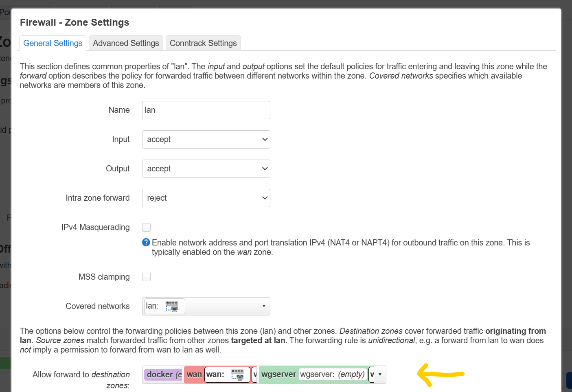This screenshot has height=392, width=572.
Task: Enable the IPv4 Masquerading checkbox
Action: [x=147, y=227]
